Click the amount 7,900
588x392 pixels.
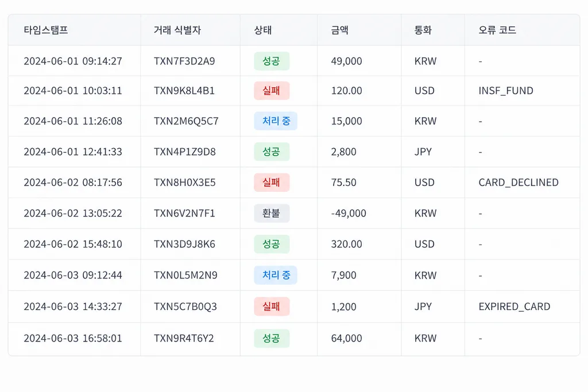click(343, 275)
